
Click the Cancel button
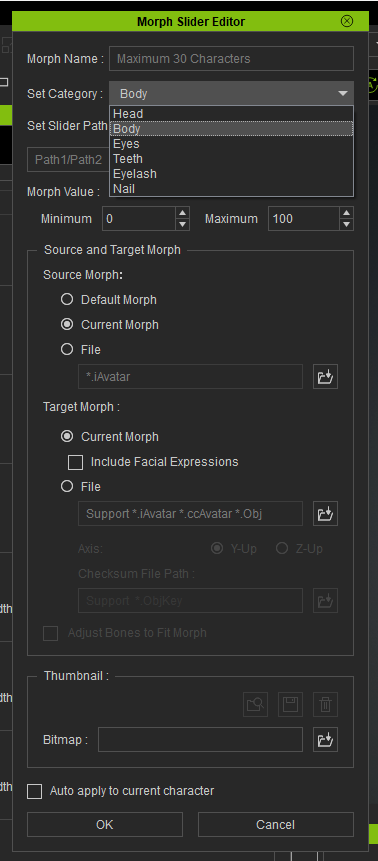(x=276, y=824)
